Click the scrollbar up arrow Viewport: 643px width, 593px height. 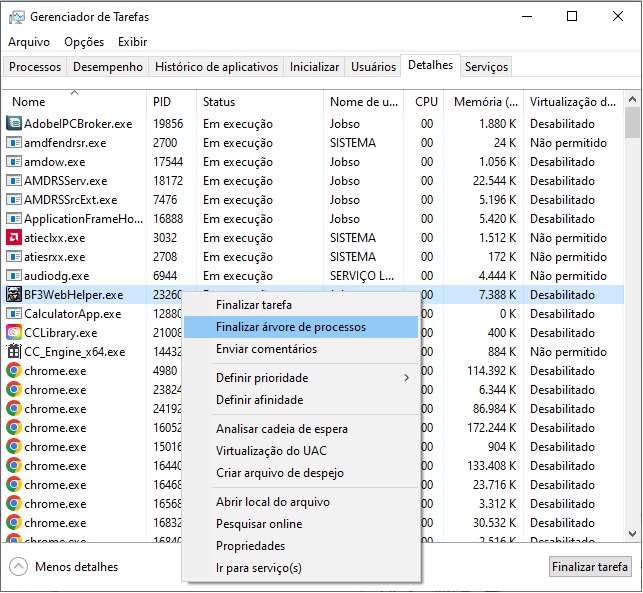pyautogui.click(x=632, y=99)
